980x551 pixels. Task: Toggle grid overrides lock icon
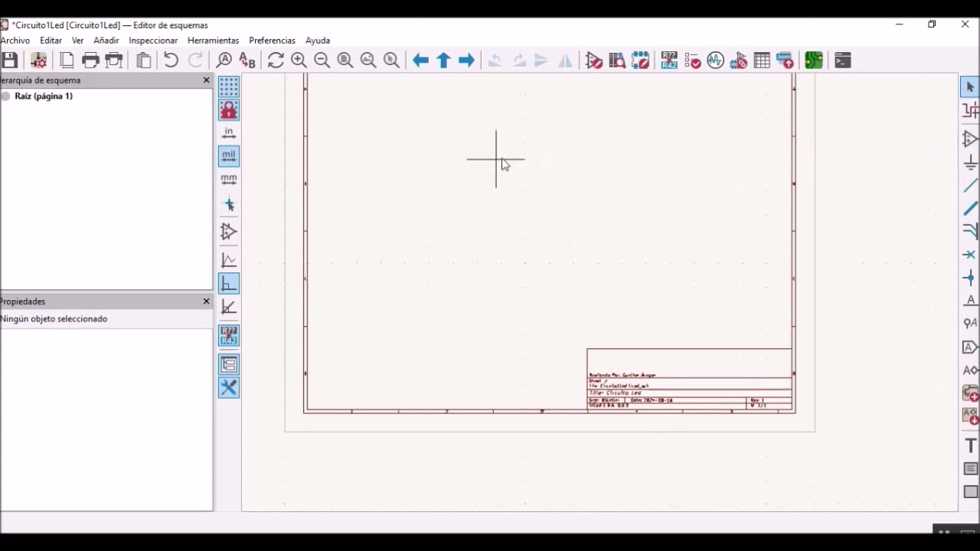coord(229,110)
